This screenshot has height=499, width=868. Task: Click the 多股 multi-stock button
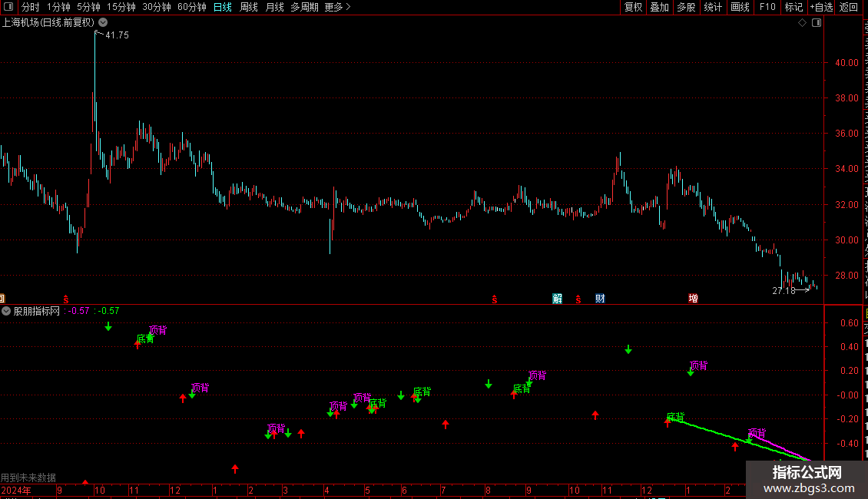[687, 7]
